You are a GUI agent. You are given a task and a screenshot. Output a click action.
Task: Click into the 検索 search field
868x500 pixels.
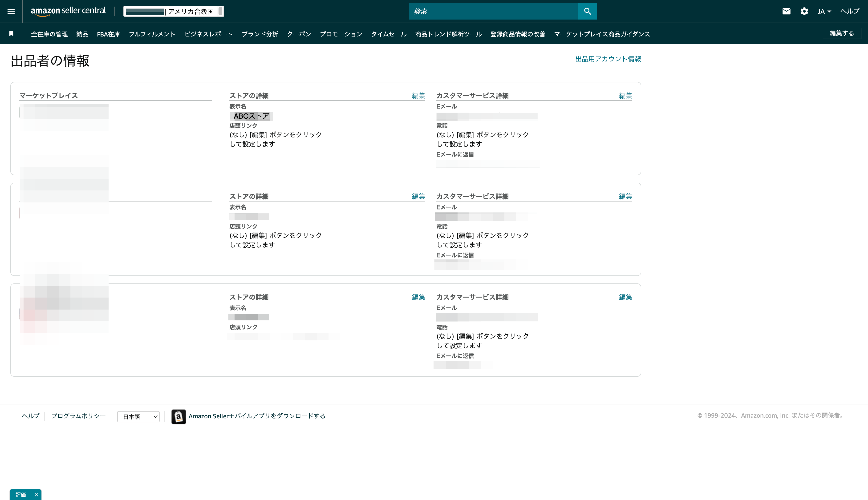(493, 11)
